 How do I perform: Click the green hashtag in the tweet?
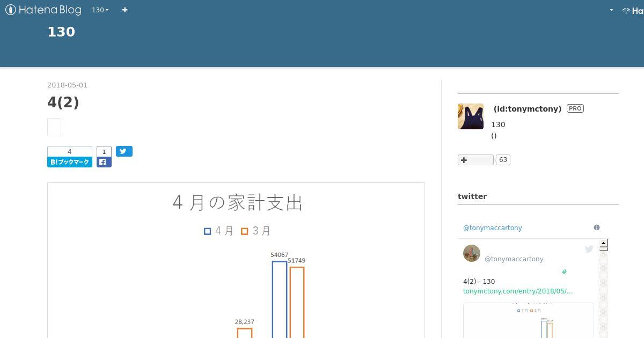click(564, 272)
